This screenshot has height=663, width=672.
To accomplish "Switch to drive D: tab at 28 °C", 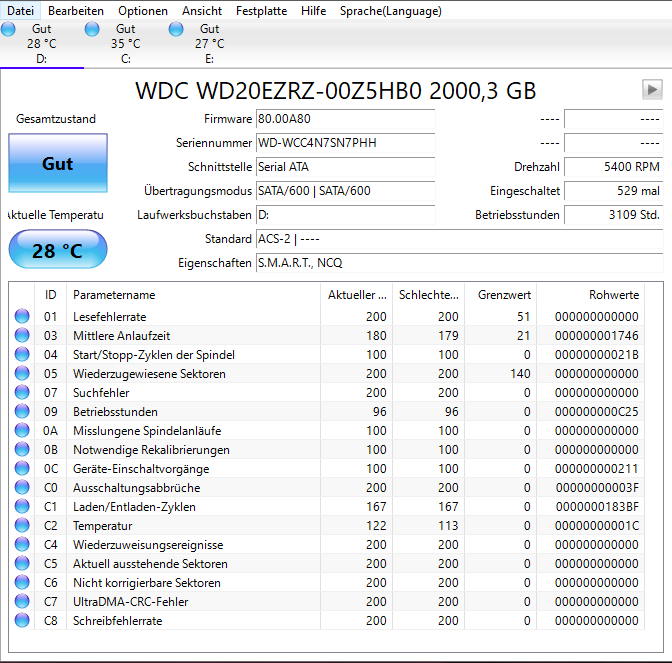I will pos(42,44).
